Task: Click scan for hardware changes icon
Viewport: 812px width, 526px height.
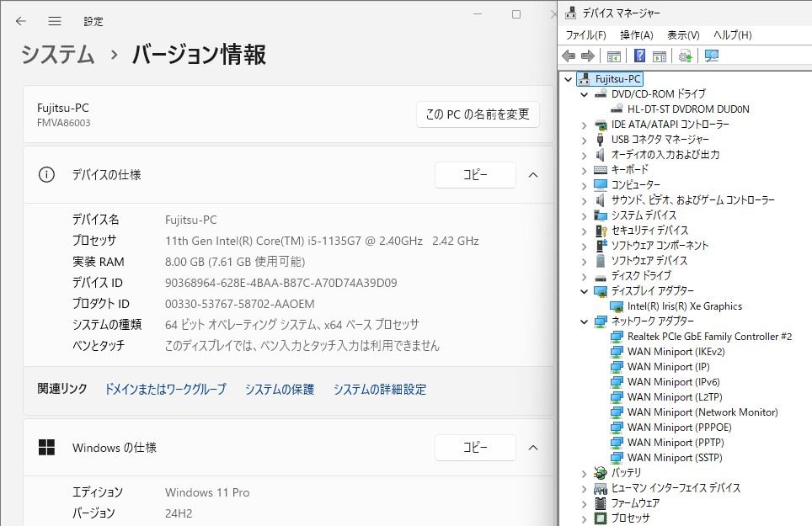Action: tap(712, 56)
